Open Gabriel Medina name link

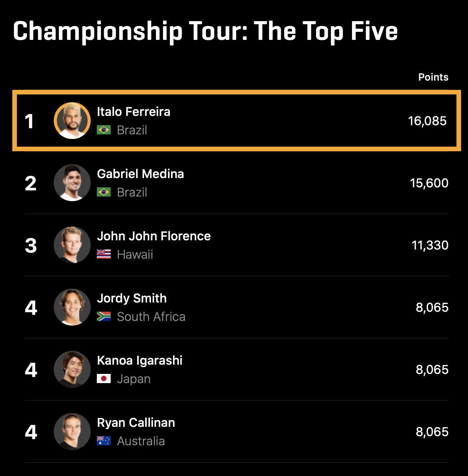tap(140, 174)
